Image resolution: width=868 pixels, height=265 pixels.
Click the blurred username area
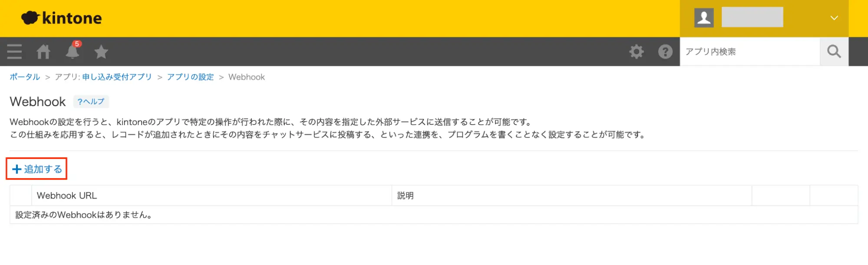752,17
